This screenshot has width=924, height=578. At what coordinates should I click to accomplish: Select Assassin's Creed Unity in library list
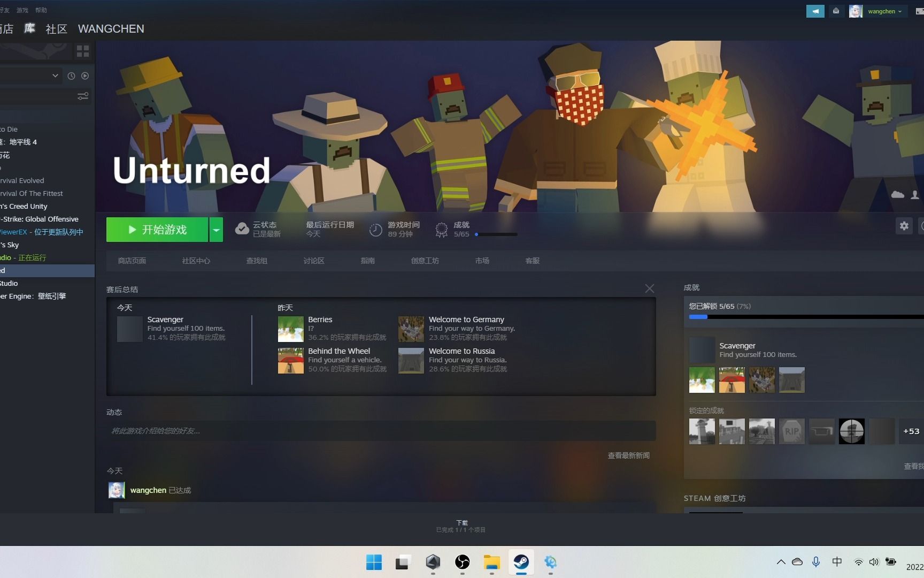click(x=47, y=206)
